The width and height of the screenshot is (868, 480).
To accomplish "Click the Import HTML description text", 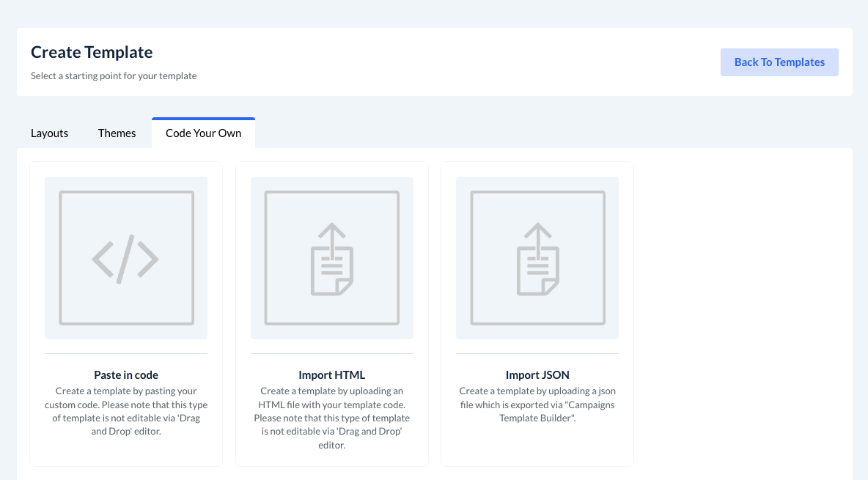I will tap(331, 418).
